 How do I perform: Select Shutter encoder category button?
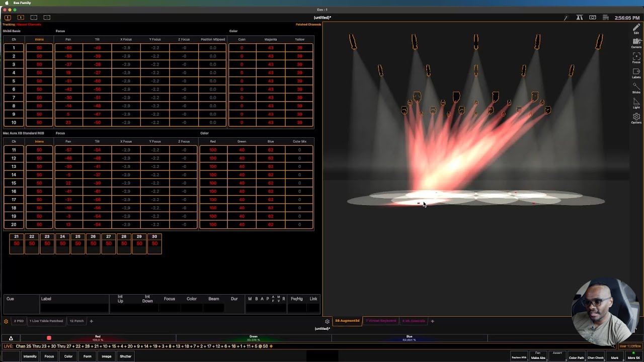coord(125,356)
